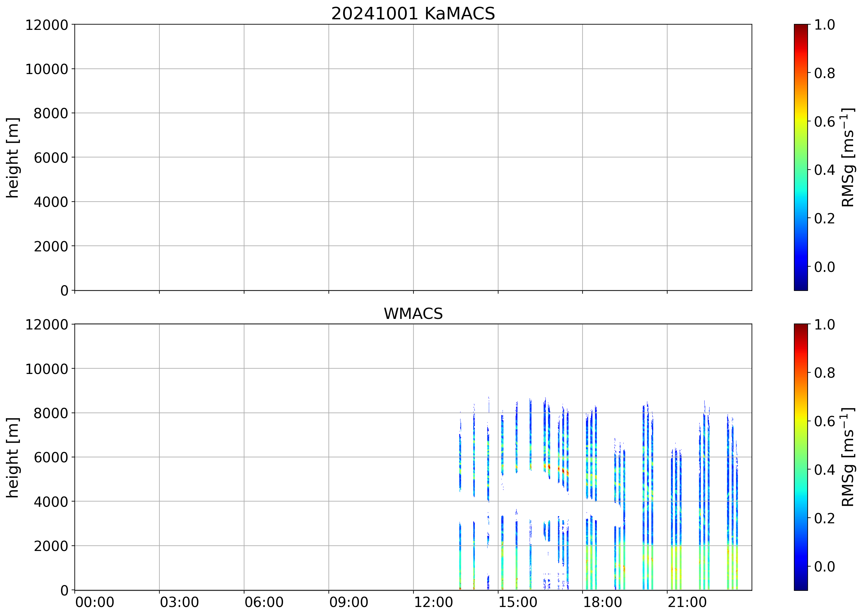Click the 0.6 tick on the top colorbar

tap(824, 121)
